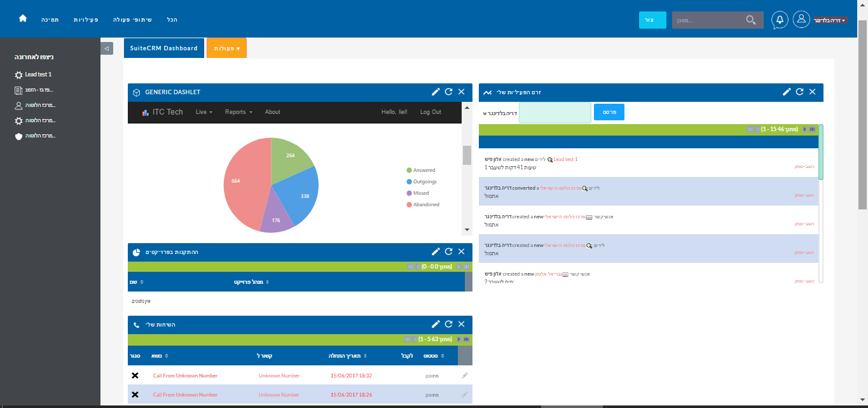
Task: Click the user profile avatar icon
Action: click(801, 20)
